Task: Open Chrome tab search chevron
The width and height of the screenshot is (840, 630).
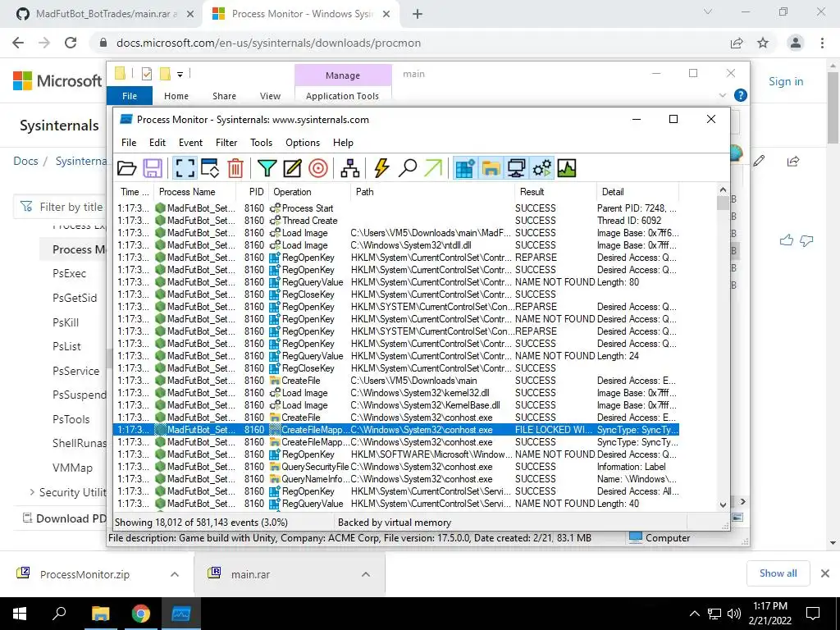Action: tap(708, 11)
